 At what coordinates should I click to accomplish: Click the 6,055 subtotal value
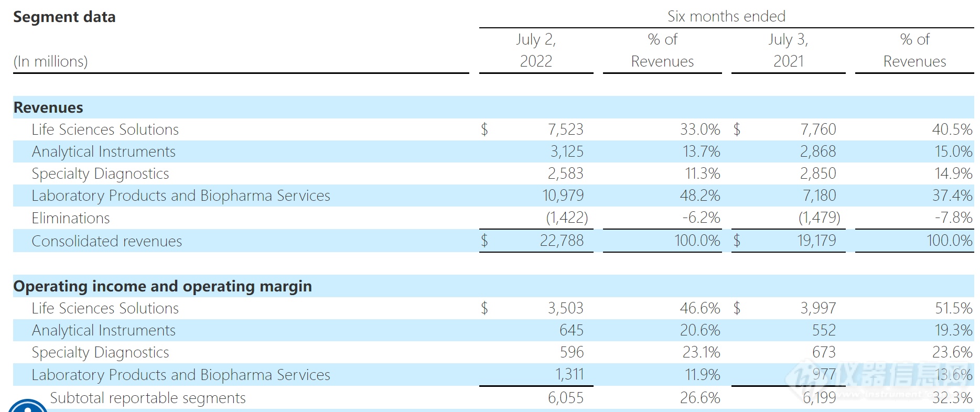coord(566,398)
